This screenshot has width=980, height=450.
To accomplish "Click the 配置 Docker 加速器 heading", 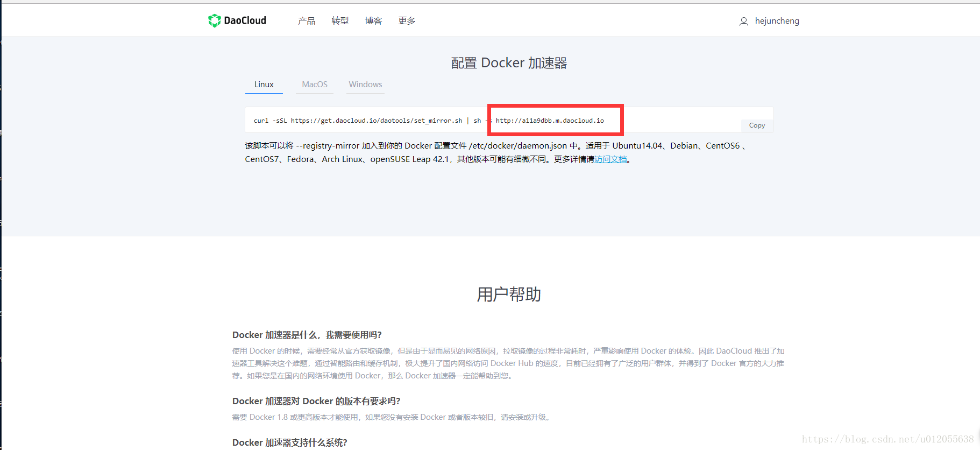I will [509, 63].
